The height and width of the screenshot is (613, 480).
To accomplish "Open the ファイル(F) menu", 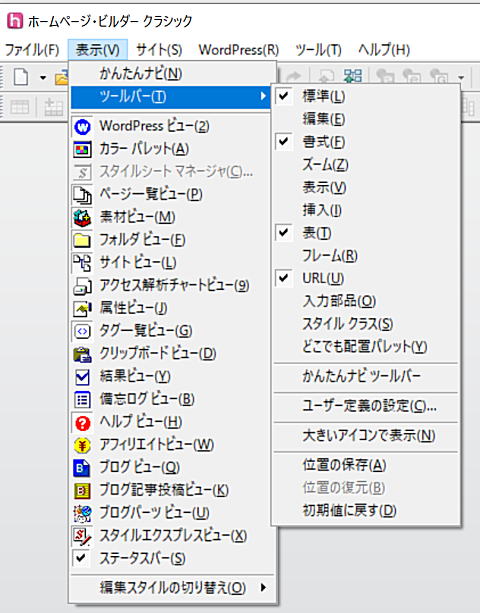I will coord(32,50).
